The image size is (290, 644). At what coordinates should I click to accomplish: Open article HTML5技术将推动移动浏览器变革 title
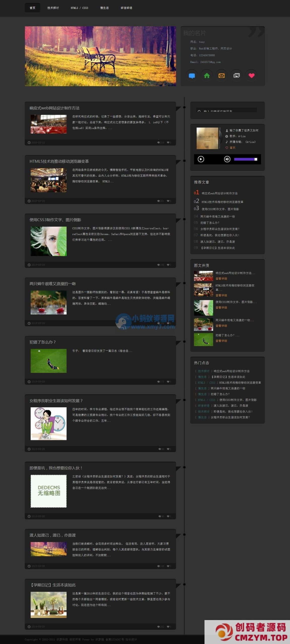[x=59, y=161]
